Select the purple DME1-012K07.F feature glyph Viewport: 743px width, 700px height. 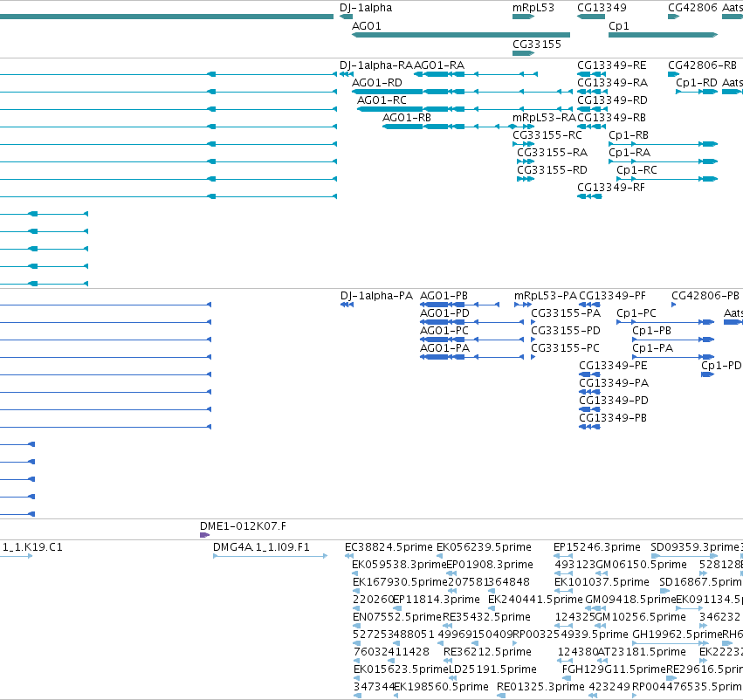[x=204, y=535]
